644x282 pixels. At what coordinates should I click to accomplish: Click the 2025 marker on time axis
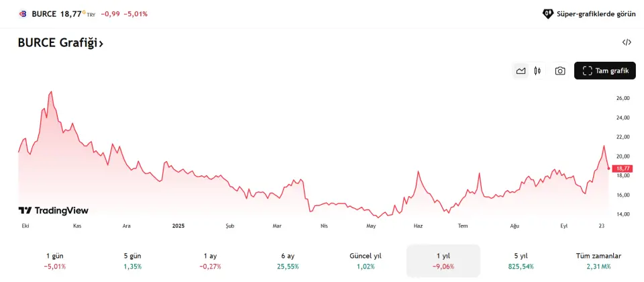click(178, 226)
